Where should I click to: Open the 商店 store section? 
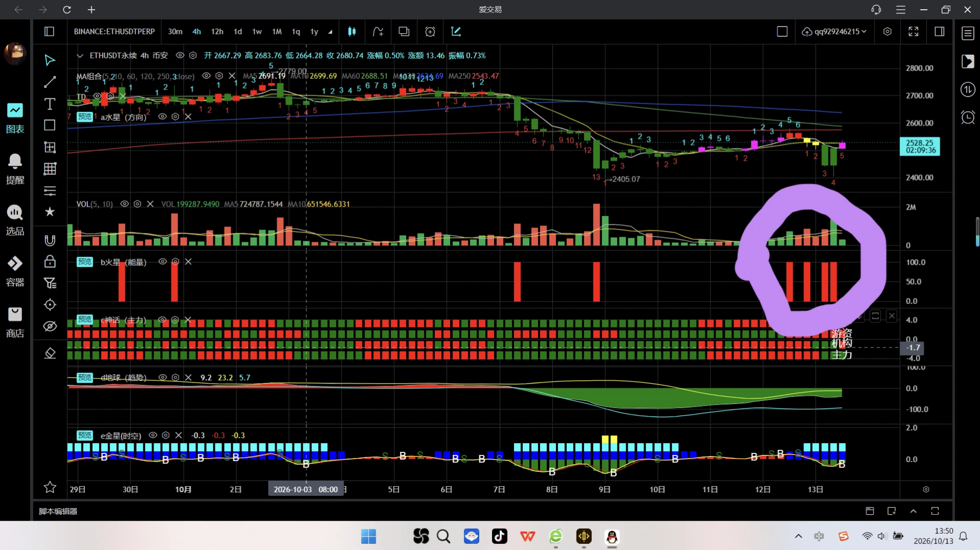(x=15, y=323)
